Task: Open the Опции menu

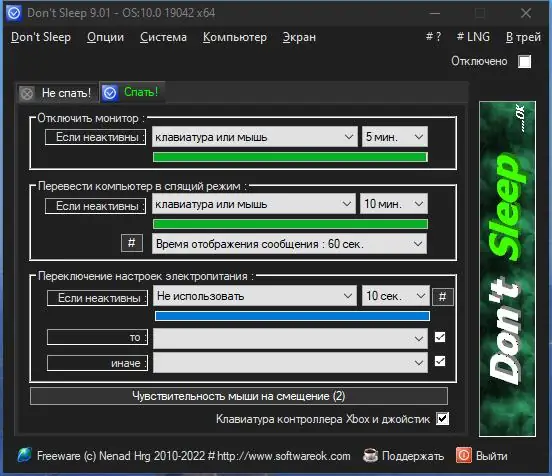Action: [105, 37]
